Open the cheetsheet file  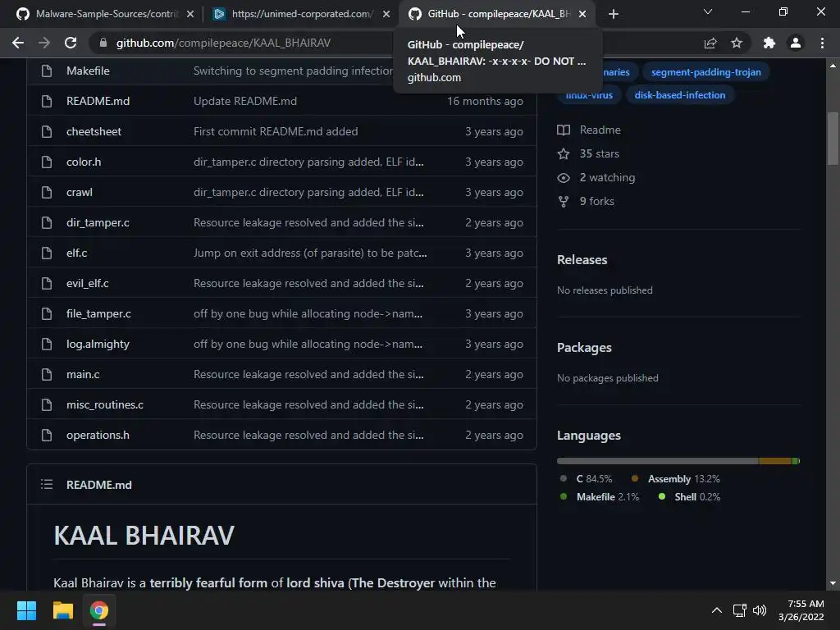click(94, 131)
